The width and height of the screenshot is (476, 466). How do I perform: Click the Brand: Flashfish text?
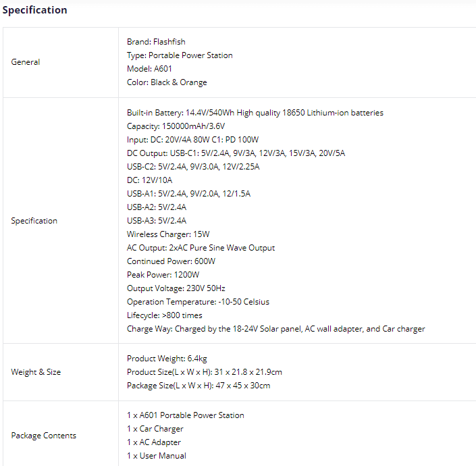(x=156, y=42)
